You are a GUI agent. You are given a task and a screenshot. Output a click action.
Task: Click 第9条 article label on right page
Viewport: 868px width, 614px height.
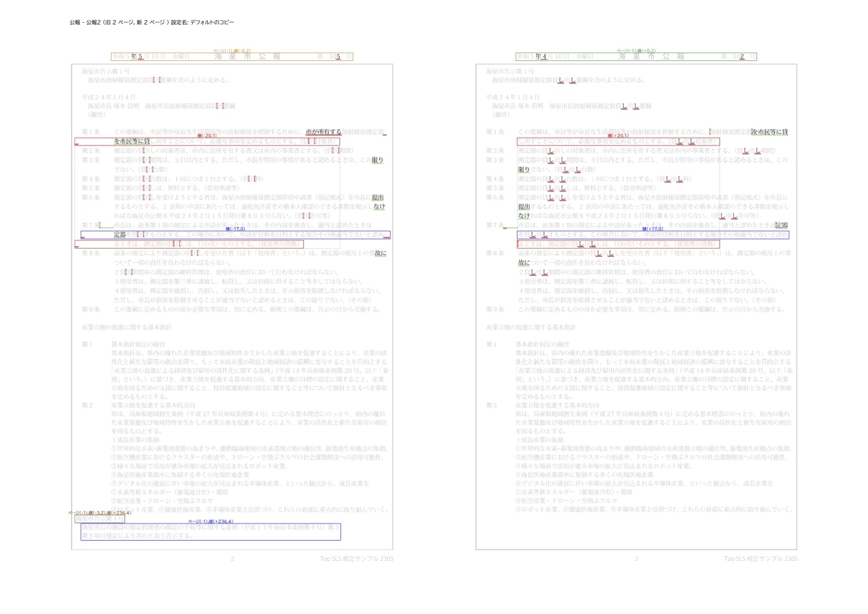tap(495, 309)
